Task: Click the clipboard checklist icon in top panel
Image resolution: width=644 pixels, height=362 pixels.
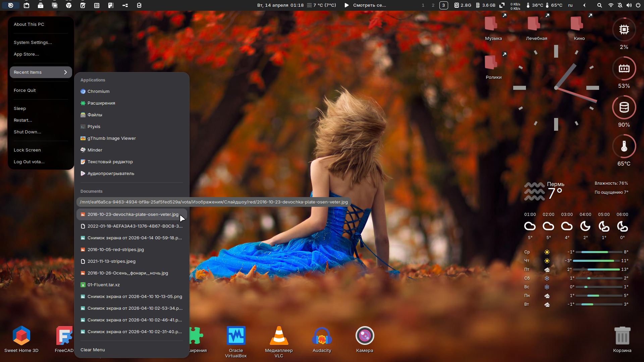Action: (x=139, y=5)
